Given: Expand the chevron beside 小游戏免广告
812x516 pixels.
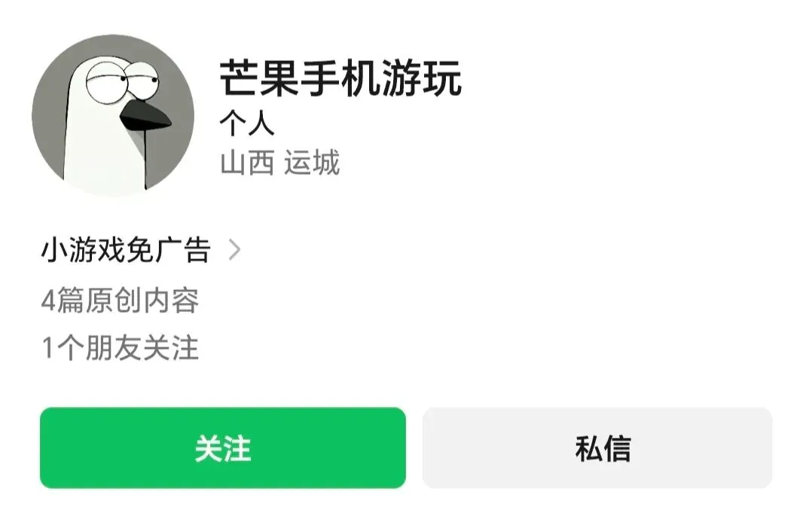Looking at the screenshot, I should tap(234, 249).
